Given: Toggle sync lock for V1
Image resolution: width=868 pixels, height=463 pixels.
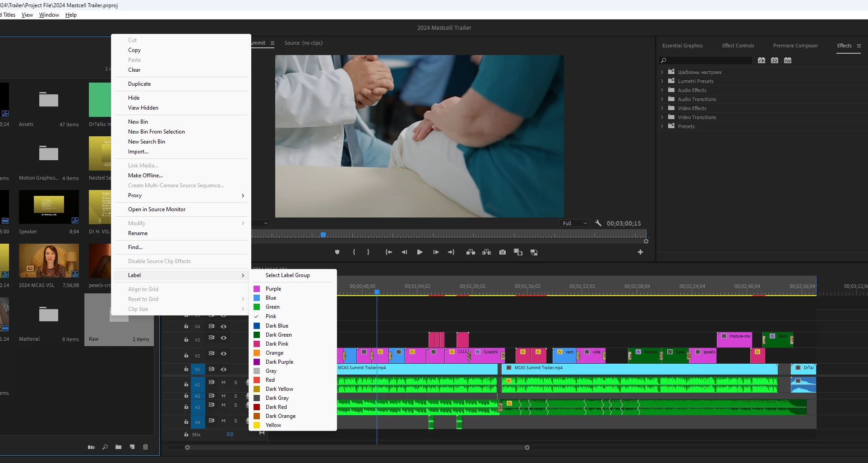Looking at the screenshot, I should tap(211, 369).
